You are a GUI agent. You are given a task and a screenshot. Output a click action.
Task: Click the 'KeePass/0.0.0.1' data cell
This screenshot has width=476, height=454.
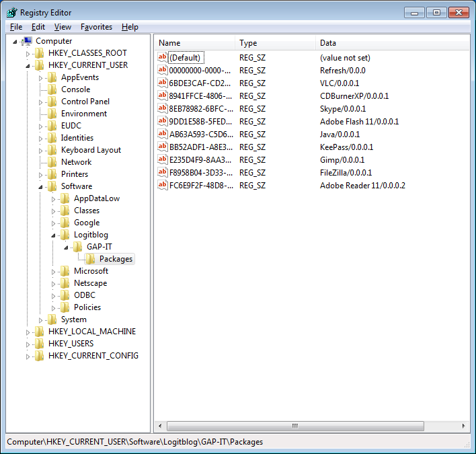[x=346, y=147]
